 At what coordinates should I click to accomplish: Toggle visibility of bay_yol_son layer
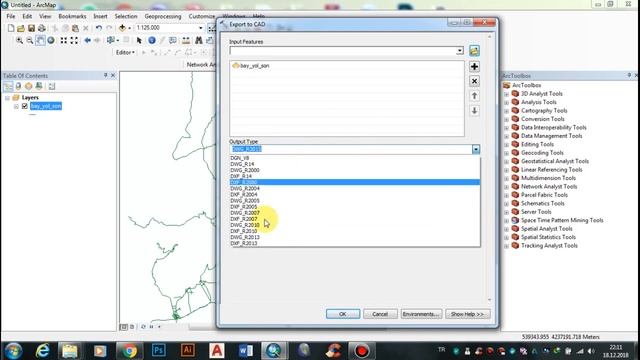coord(24,106)
